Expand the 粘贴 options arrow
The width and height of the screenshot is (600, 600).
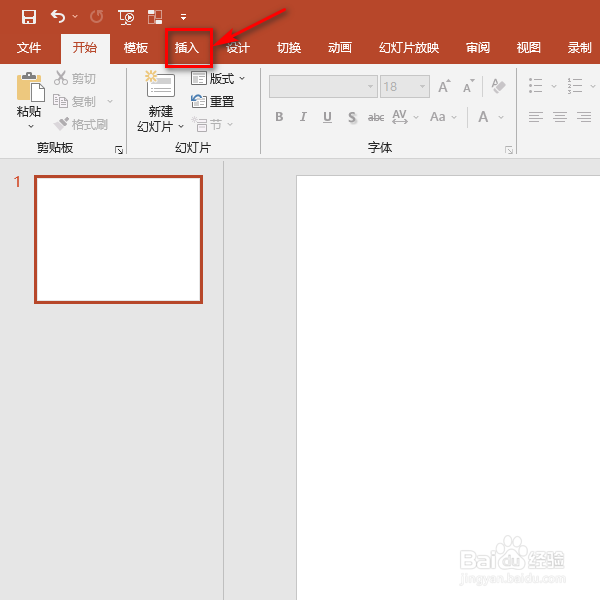point(31,126)
